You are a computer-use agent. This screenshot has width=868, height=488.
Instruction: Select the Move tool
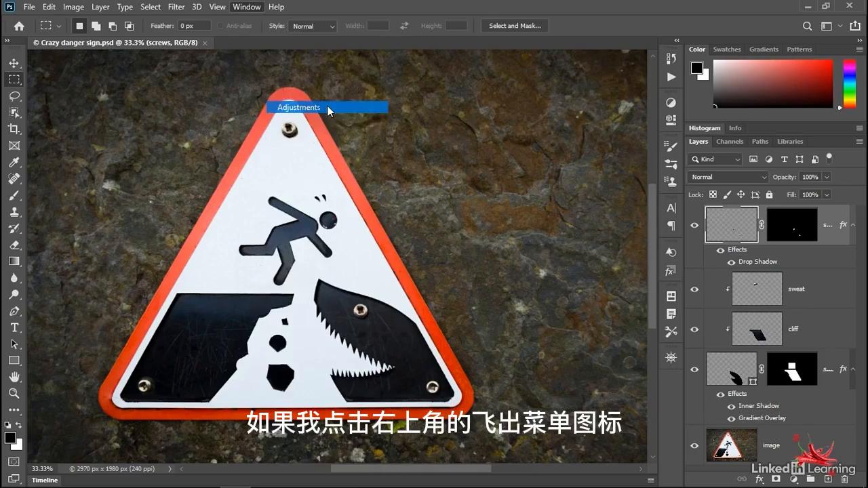pos(14,62)
